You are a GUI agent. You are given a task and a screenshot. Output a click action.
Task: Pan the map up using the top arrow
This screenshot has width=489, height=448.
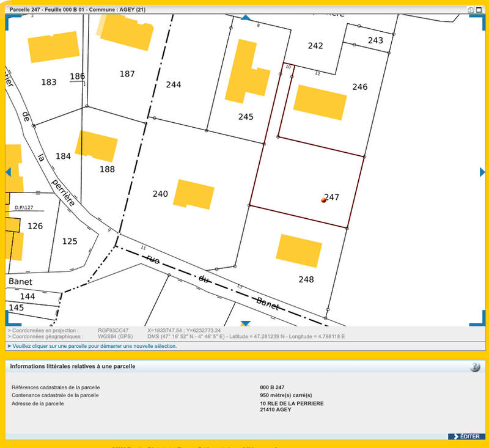244,19
